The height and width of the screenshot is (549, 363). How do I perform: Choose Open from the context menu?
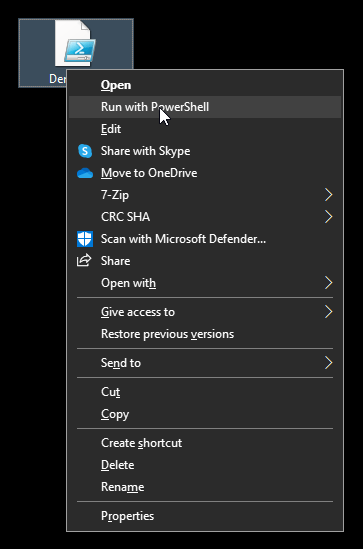coord(205,85)
